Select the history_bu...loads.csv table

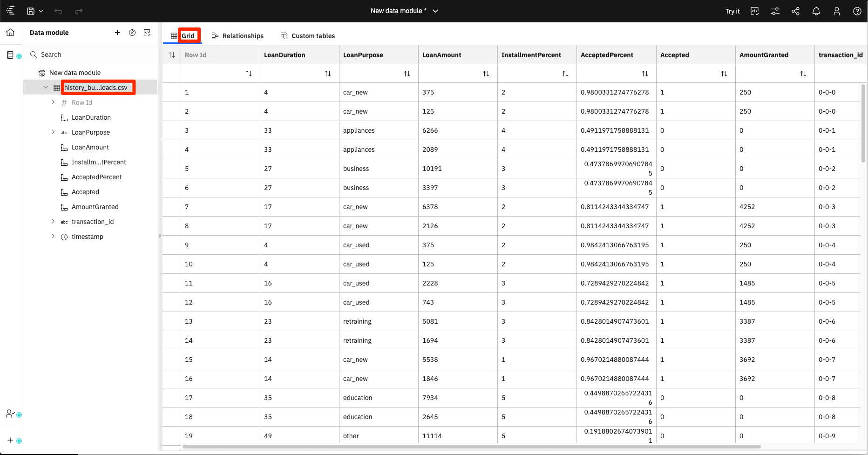pos(96,88)
